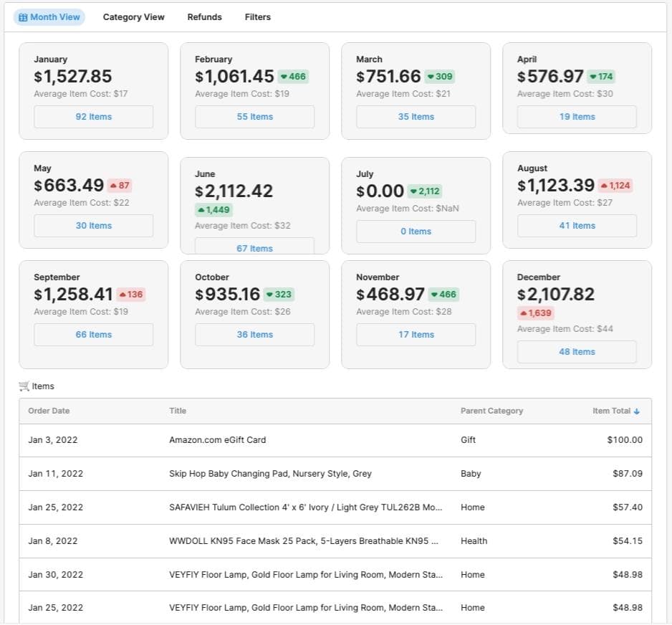Click the shopping cart icon beside Items

[24, 386]
